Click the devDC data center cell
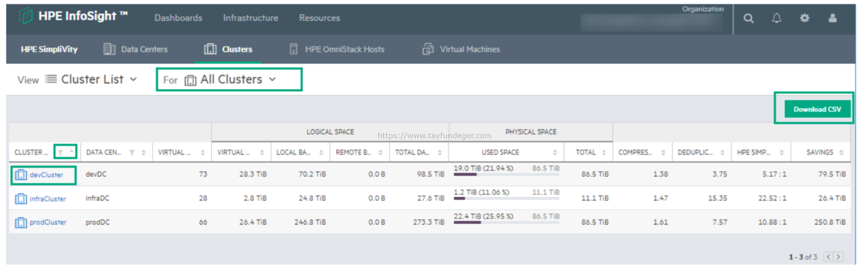 tap(96, 174)
